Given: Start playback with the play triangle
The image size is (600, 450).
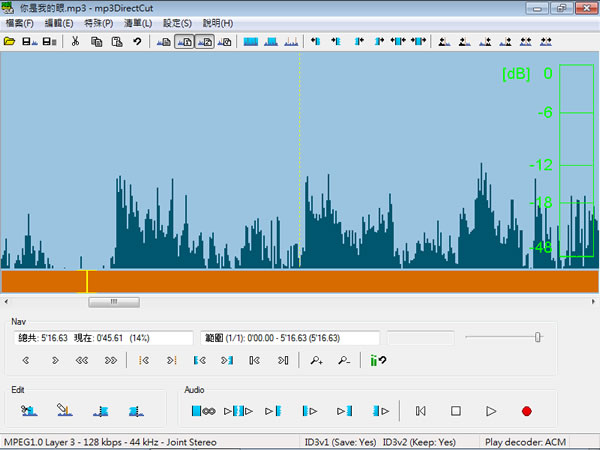Looking at the screenshot, I should coord(491,411).
